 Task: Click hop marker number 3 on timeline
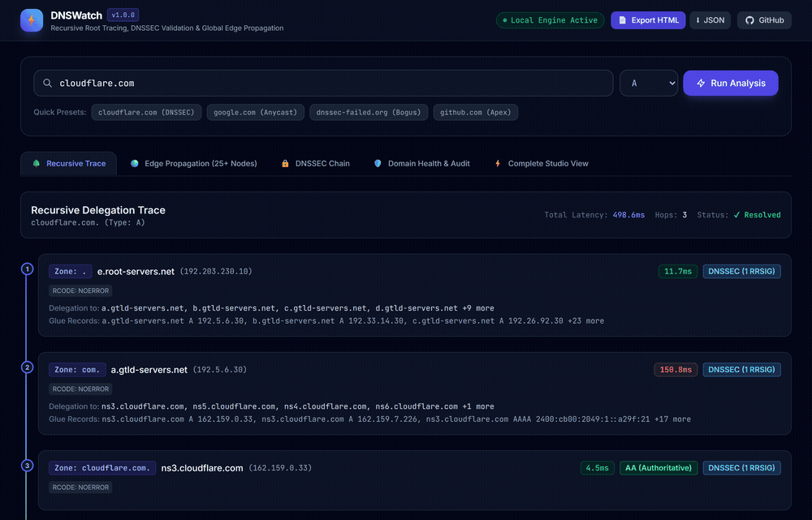coord(27,466)
